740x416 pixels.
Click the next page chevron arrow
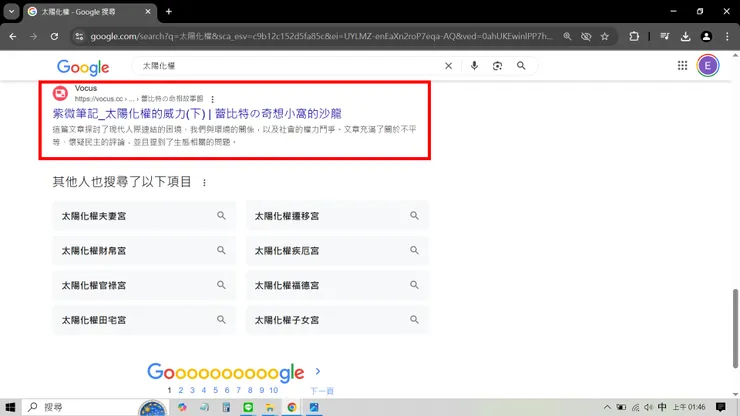pos(318,372)
